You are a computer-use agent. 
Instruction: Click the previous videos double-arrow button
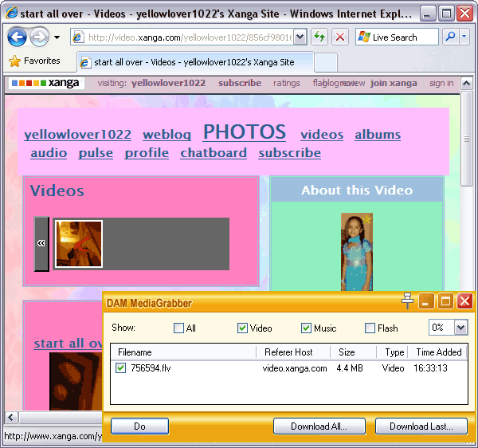(41, 244)
